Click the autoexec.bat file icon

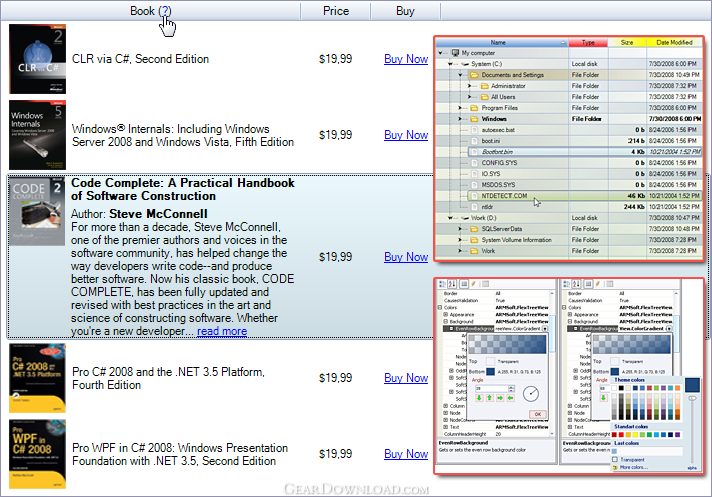coord(475,130)
